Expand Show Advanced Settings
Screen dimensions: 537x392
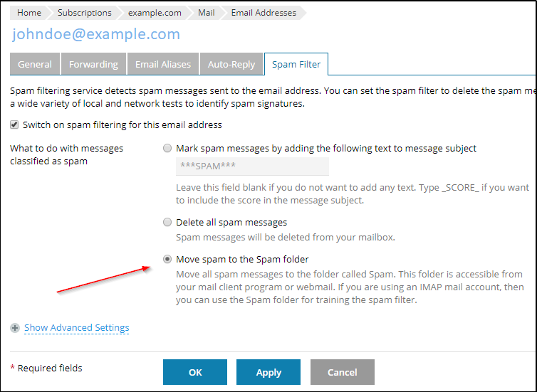pos(77,328)
